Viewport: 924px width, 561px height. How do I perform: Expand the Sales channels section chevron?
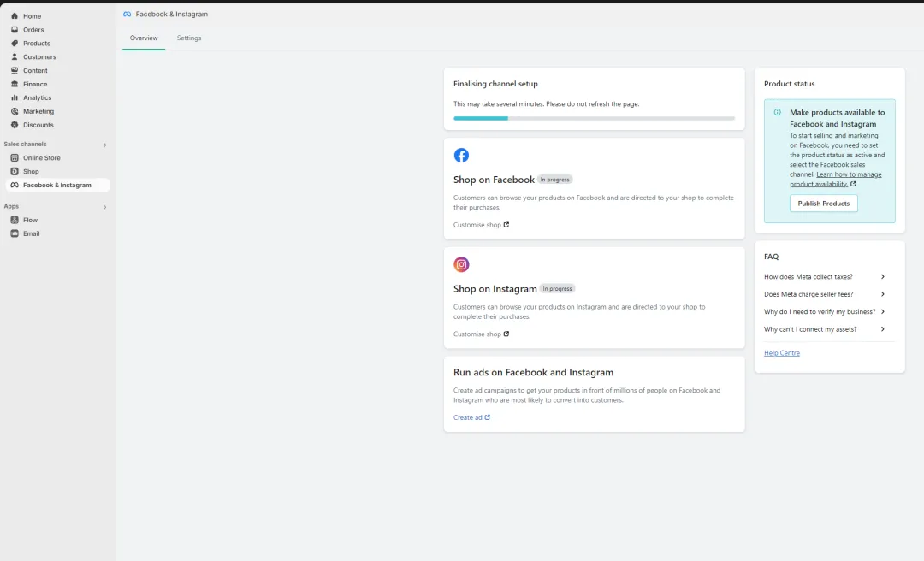[105, 145]
